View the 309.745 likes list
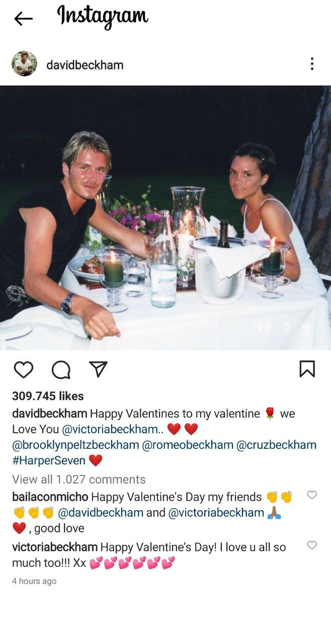Screen dimensions: 331x644 tap(48, 396)
